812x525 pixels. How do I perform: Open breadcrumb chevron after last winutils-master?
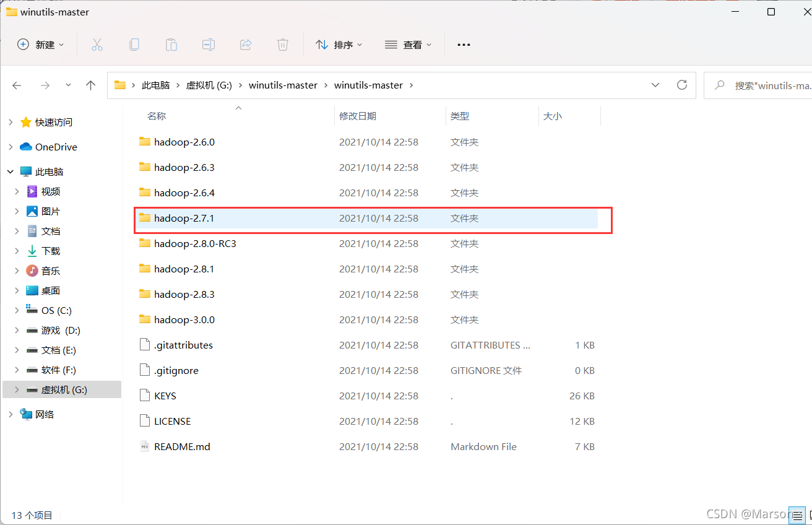(x=411, y=85)
